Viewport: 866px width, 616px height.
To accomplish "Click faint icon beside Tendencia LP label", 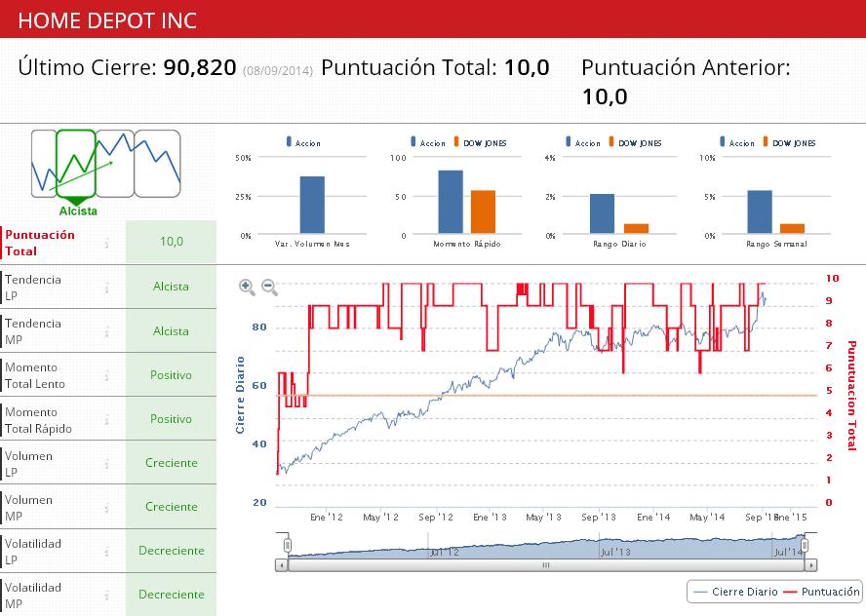I will pyautogui.click(x=106, y=288).
